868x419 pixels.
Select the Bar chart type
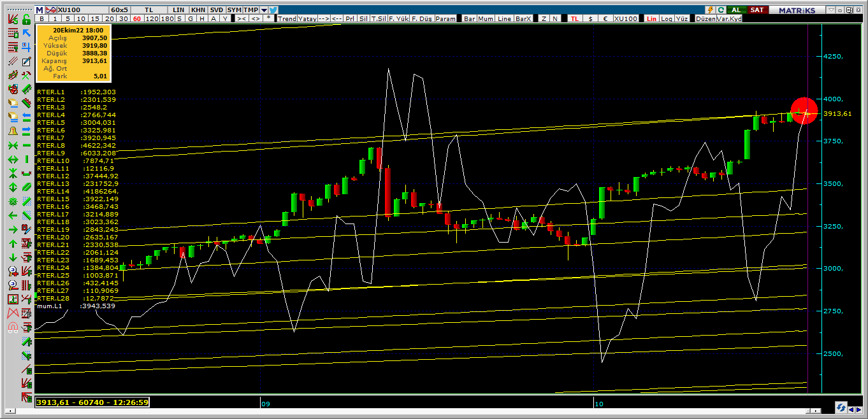pos(470,19)
